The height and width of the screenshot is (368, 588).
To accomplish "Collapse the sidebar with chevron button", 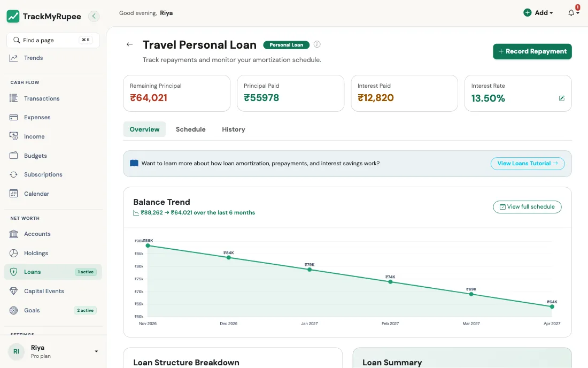I will tap(94, 16).
